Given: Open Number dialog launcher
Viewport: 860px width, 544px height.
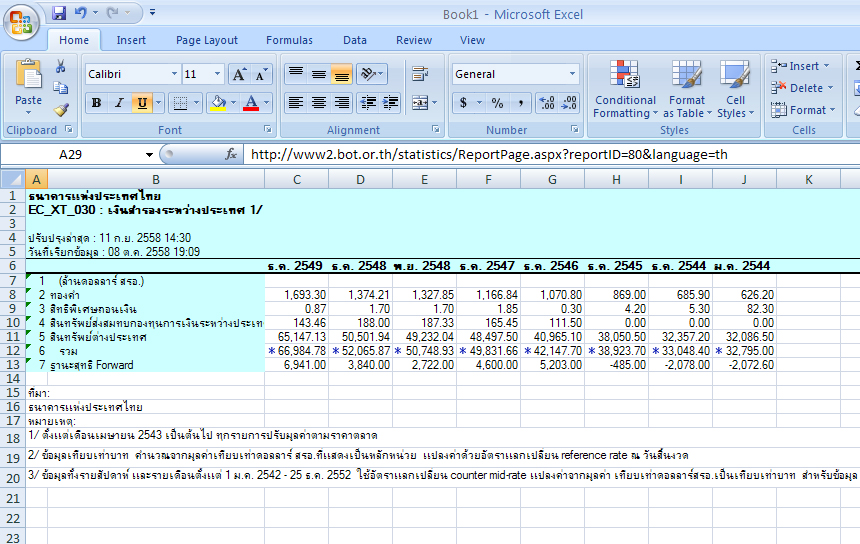Looking at the screenshot, I should pyautogui.click(x=574, y=129).
